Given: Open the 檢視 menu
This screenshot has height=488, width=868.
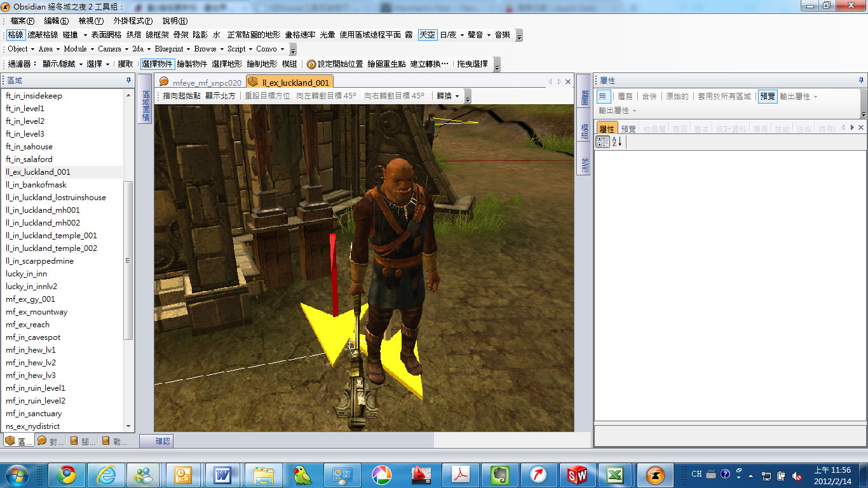Looking at the screenshot, I should tap(91, 21).
